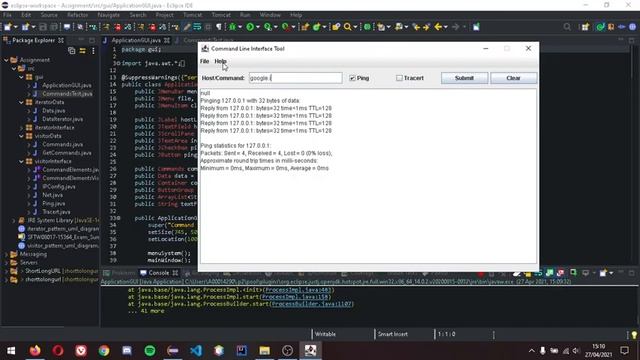The image size is (640, 360).
Task: Select the Console tab
Action: point(158,273)
